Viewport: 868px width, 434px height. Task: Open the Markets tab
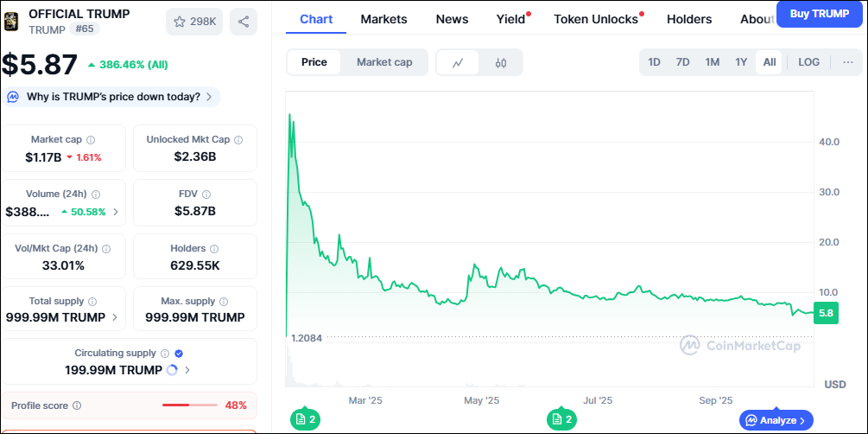pos(383,19)
